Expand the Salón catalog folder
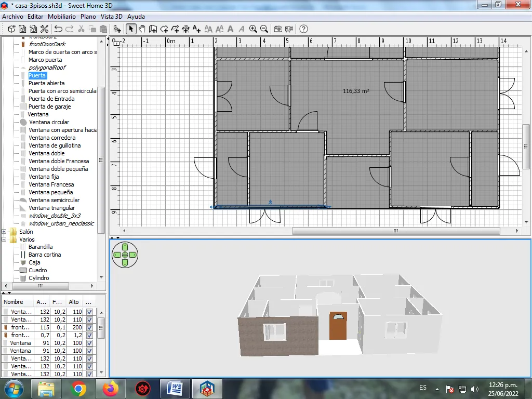Image resolution: width=532 pixels, height=399 pixels. click(x=4, y=232)
